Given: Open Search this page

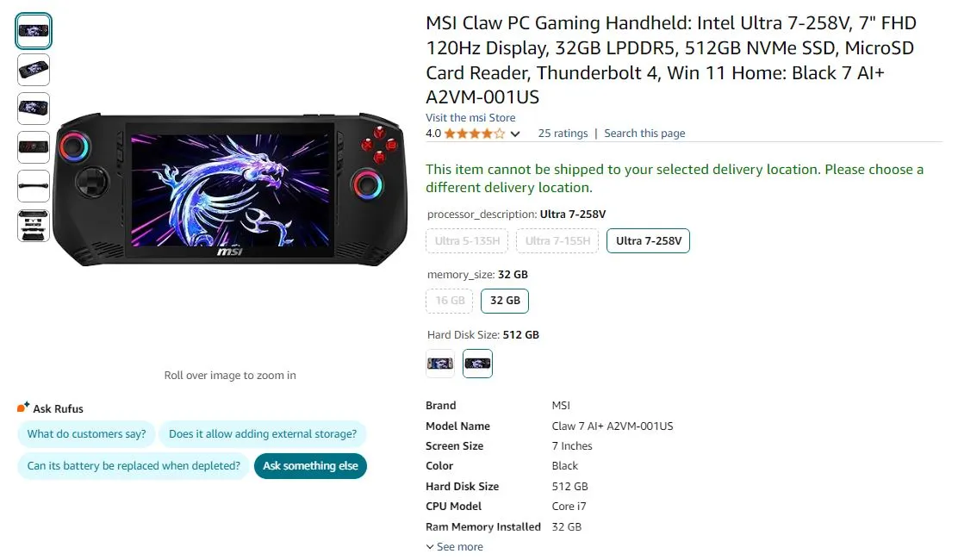Looking at the screenshot, I should point(644,133).
